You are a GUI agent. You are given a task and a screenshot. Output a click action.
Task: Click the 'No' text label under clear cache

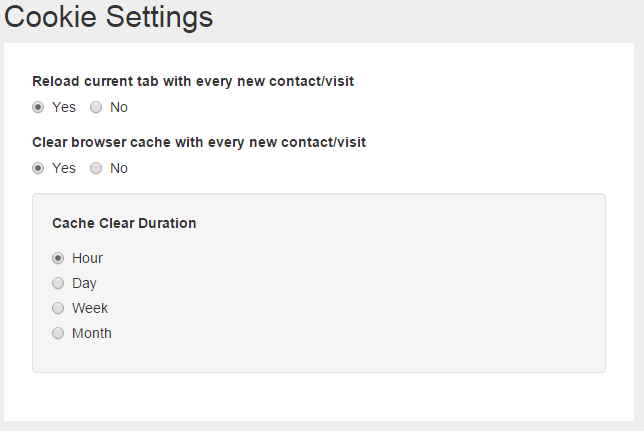tap(119, 168)
